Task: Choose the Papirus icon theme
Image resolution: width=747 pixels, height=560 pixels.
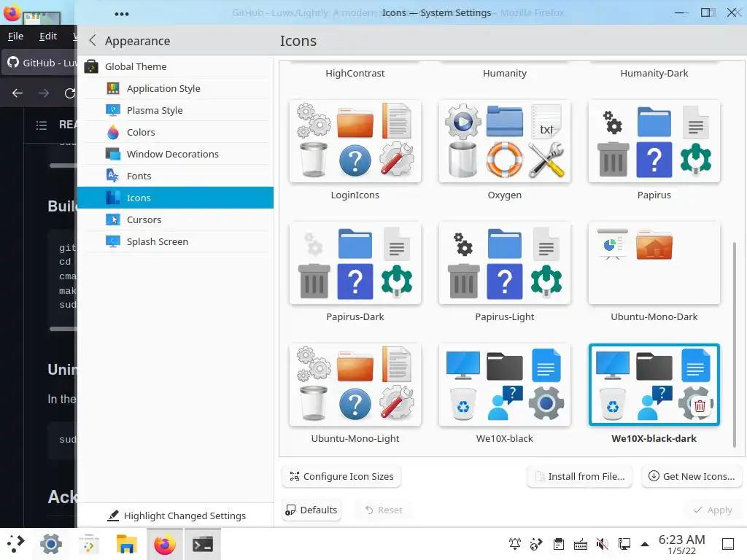Action: click(x=654, y=141)
